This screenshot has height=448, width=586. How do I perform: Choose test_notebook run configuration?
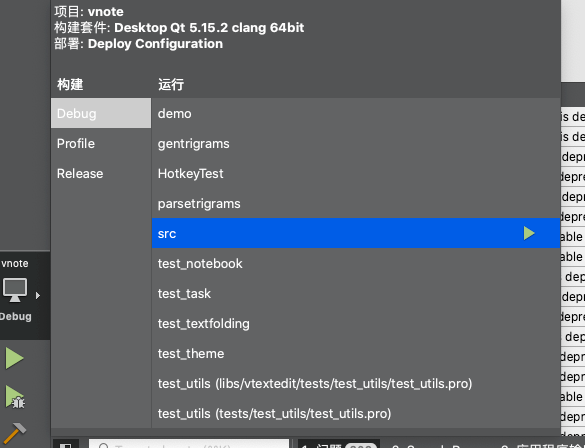(356, 263)
